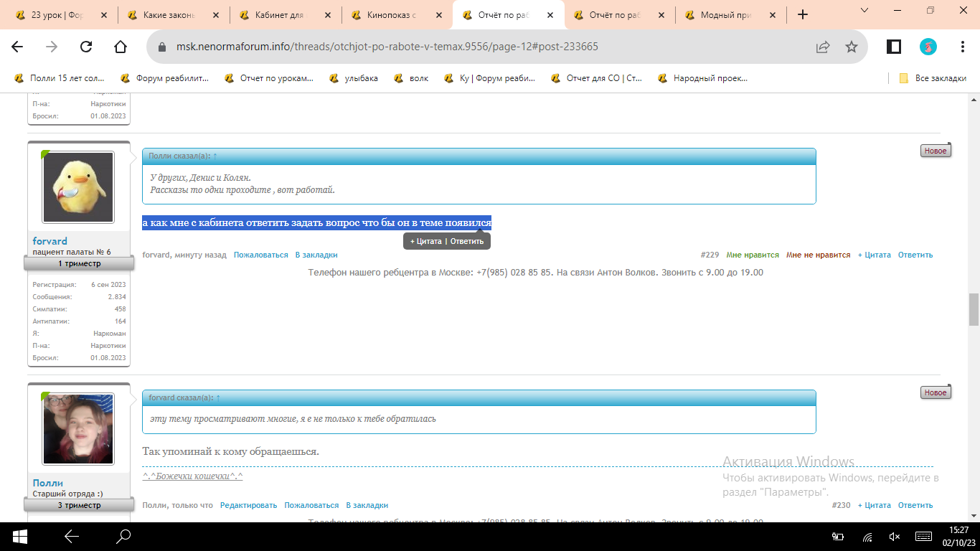Click the battery tray icon

point(838,537)
